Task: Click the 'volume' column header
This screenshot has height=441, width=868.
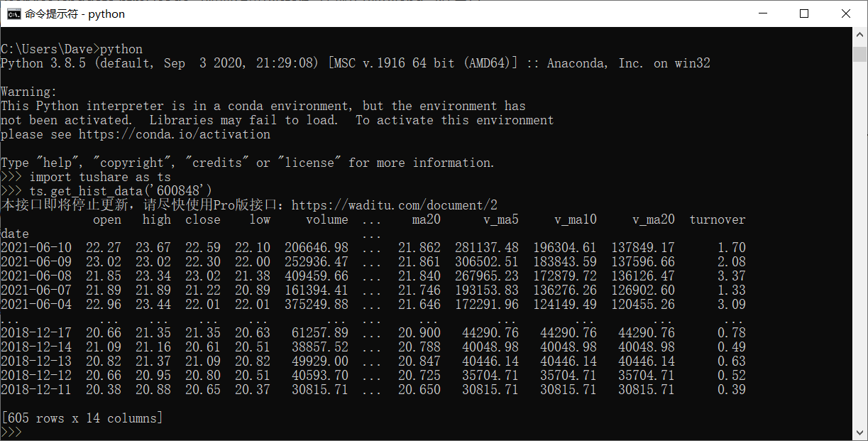Action: coord(327,219)
